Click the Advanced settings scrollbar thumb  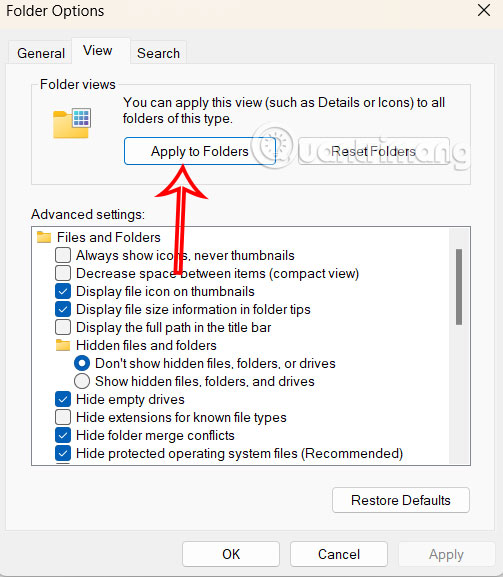point(459,287)
